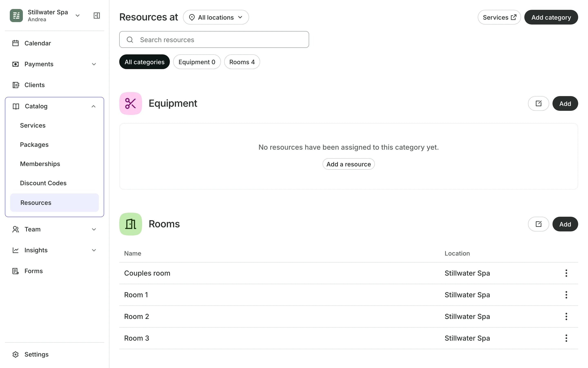Viewport: 588px width, 368px height.
Task: Open options menu for Couples room
Action: (566, 273)
